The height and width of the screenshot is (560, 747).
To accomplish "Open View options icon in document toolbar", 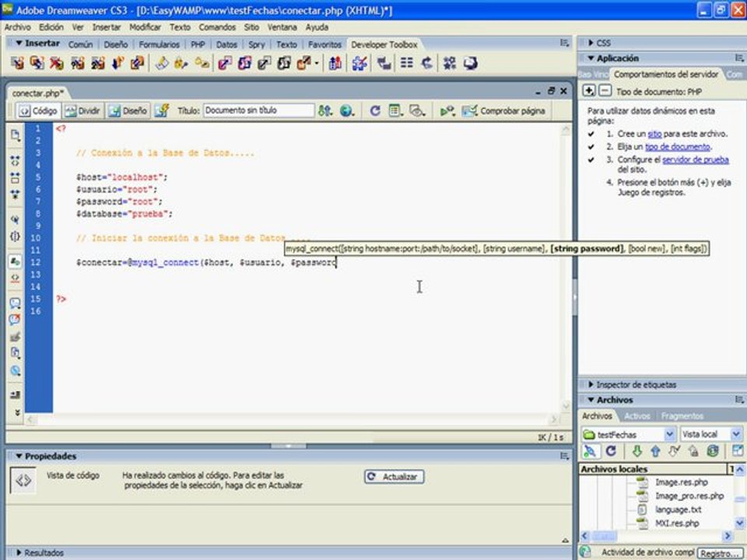I will pos(395,111).
